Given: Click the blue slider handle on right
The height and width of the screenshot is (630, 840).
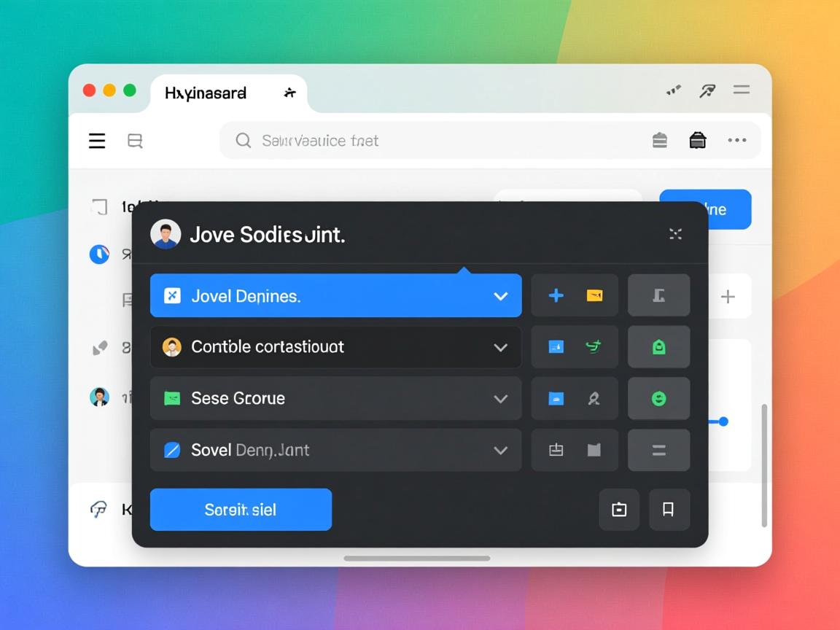Looking at the screenshot, I should tap(723, 421).
